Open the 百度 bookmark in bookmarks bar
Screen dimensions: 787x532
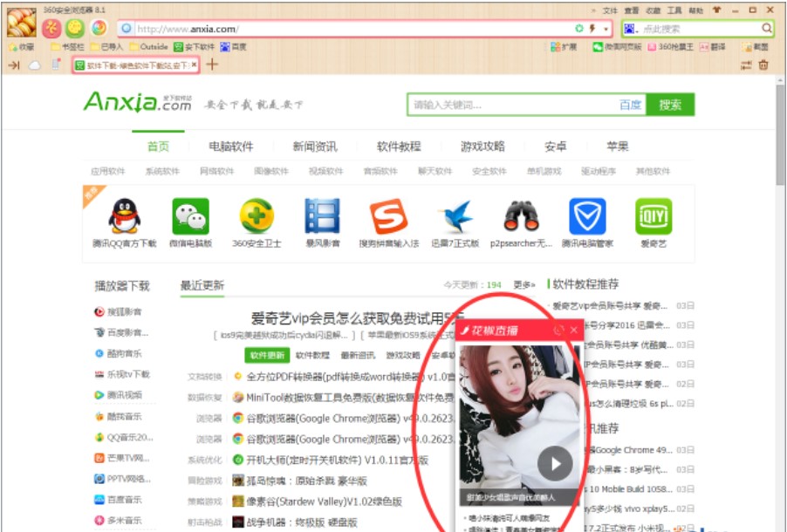click(x=233, y=47)
